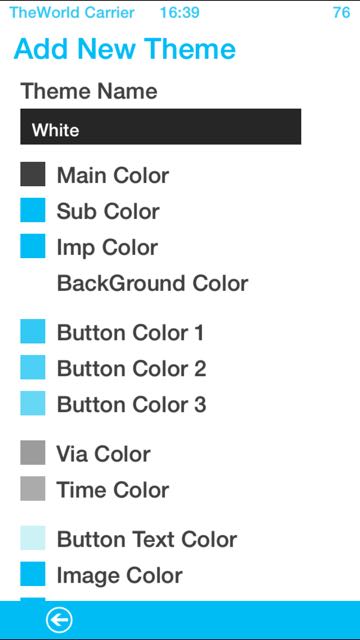Select the Imp Color blue swatch

(x=33, y=246)
